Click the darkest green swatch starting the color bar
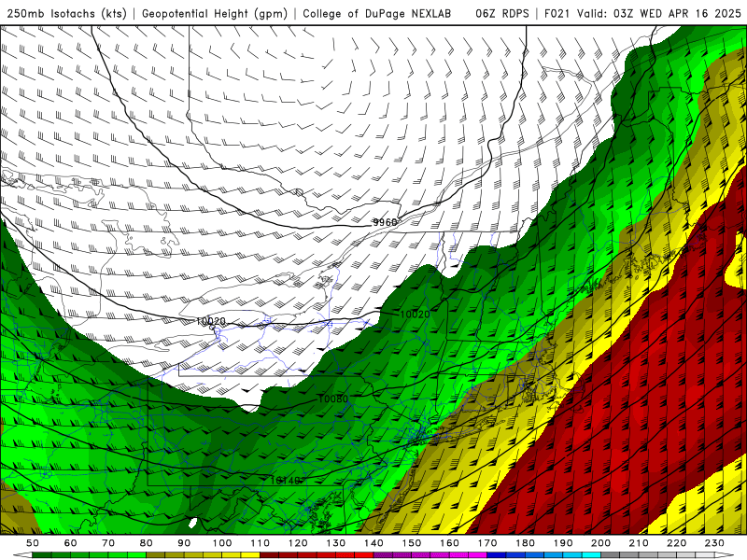Image resolution: width=747 pixels, height=560 pixels. click(42, 555)
